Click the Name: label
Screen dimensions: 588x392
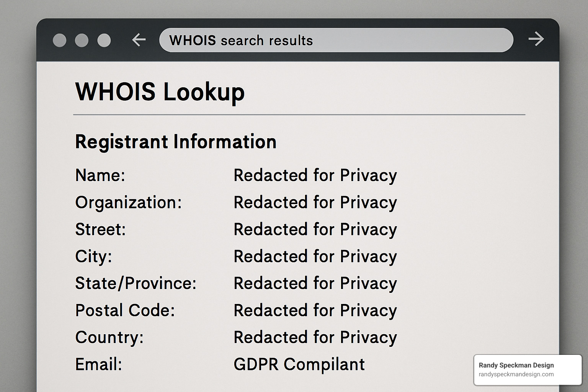click(x=100, y=175)
